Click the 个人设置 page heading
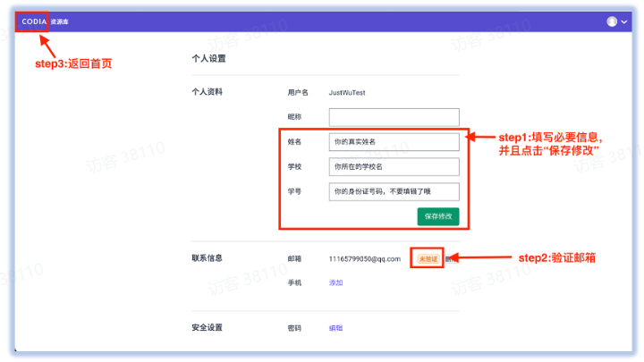 [x=209, y=59]
